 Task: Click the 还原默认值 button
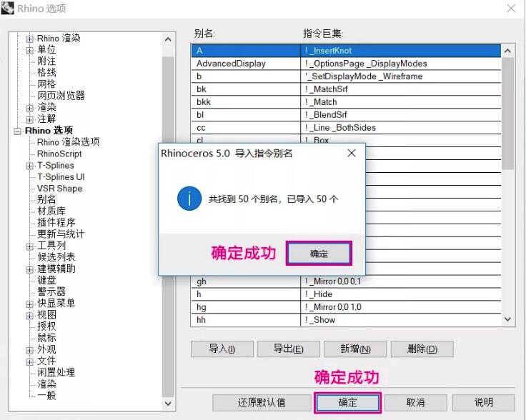point(262,402)
